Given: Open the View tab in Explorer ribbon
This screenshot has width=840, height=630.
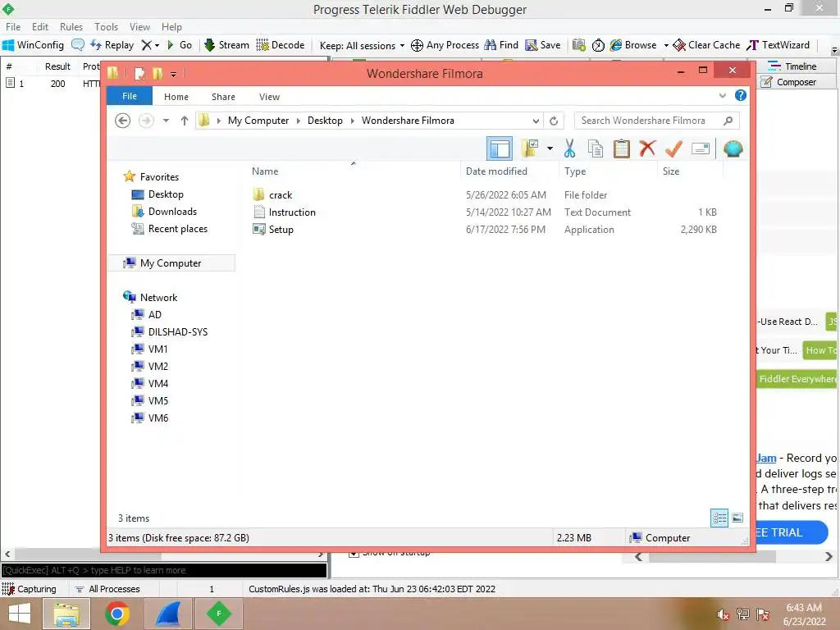Looking at the screenshot, I should (x=269, y=97).
